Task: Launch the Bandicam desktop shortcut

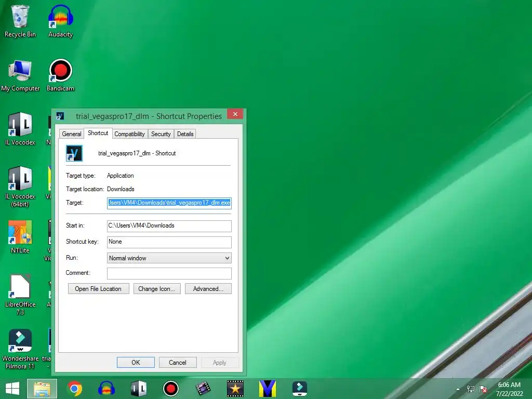Action: 60,75
